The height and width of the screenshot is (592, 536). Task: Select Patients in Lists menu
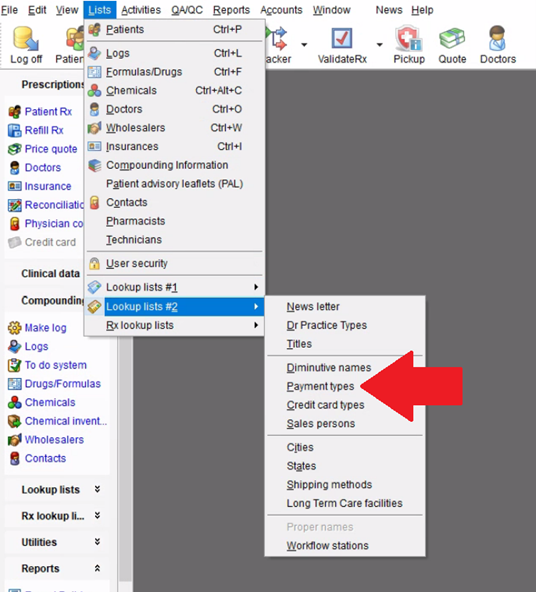[174, 29]
